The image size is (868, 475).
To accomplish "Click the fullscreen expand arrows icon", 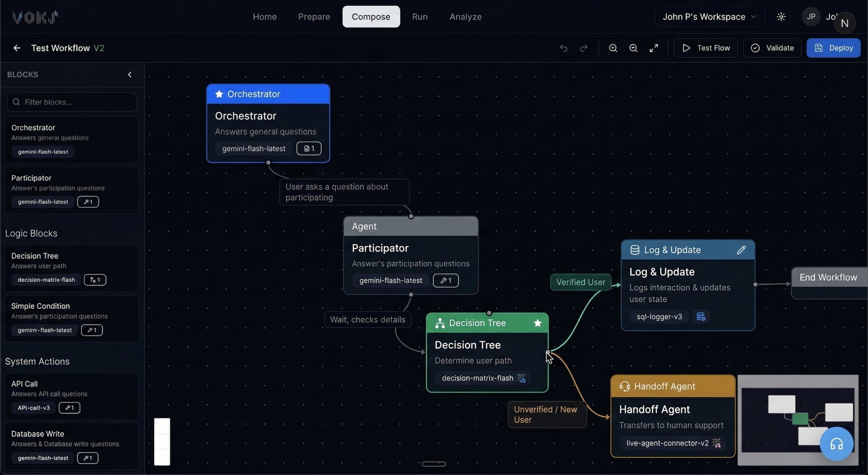I will coord(654,48).
